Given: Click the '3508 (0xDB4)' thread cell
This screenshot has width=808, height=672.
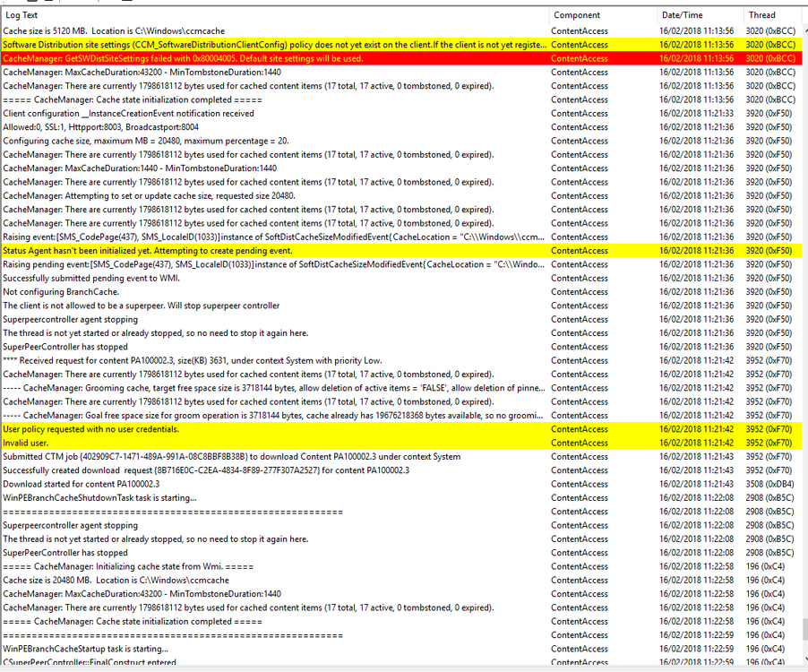Looking at the screenshot, I should [x=769, y=484].
